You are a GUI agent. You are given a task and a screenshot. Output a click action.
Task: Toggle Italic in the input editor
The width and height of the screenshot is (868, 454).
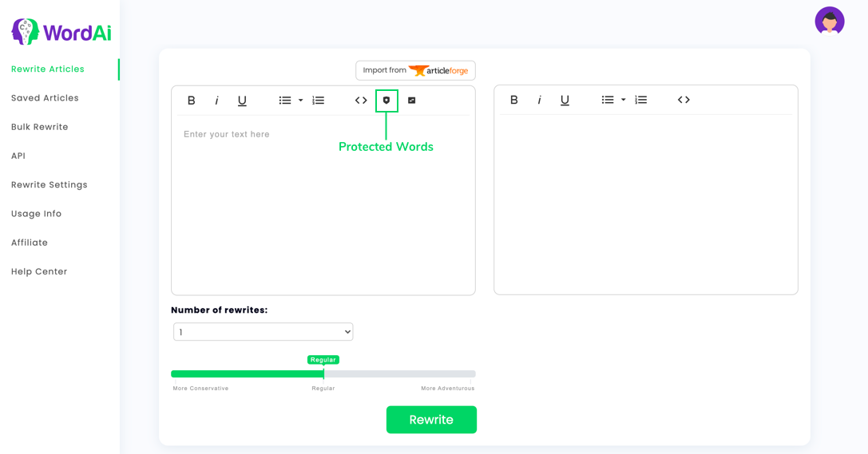pos(216,101)
